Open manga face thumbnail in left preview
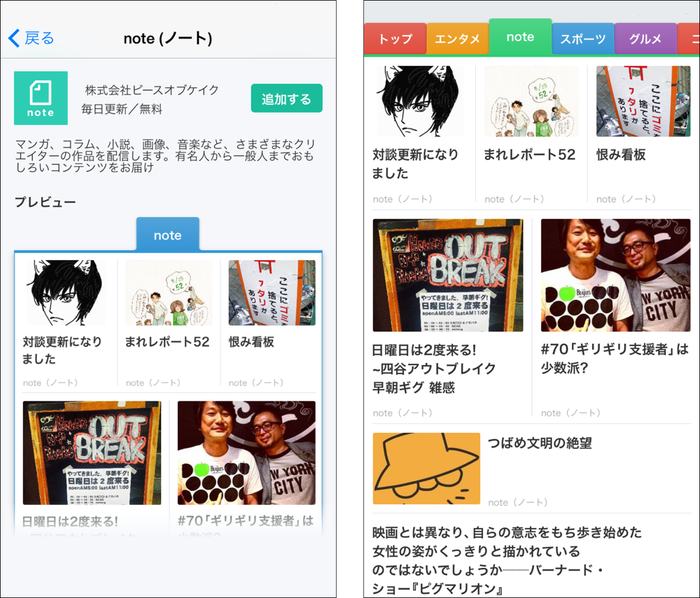Image resolution: width=700 pixels, height=598 pixels. coord(66,292)
